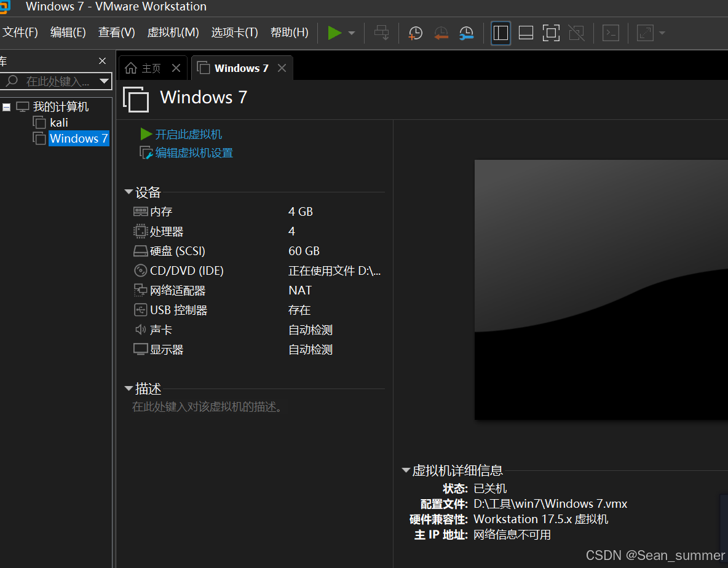Close the library panel
The image size is (728, 568).
click(x=103, y=61)
